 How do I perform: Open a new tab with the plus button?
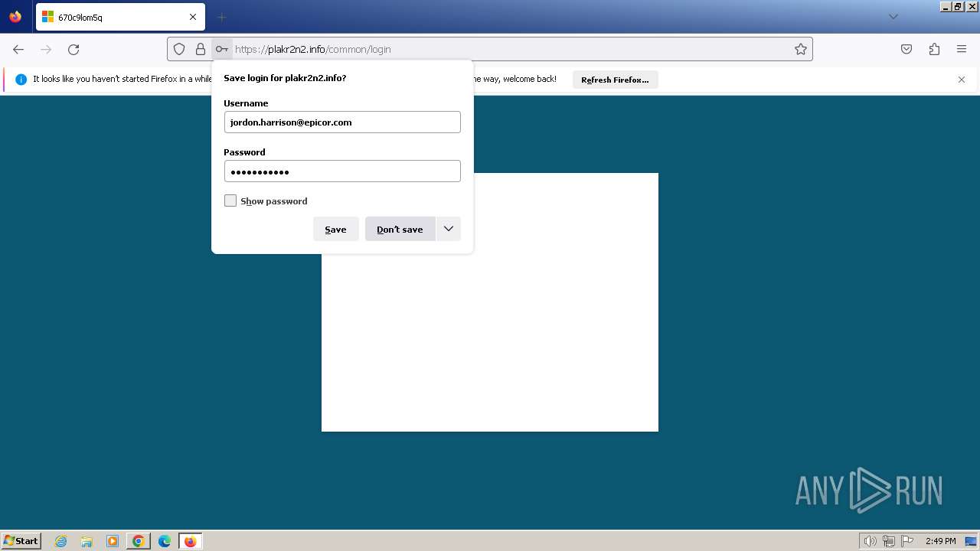click(x=221, y=17)
